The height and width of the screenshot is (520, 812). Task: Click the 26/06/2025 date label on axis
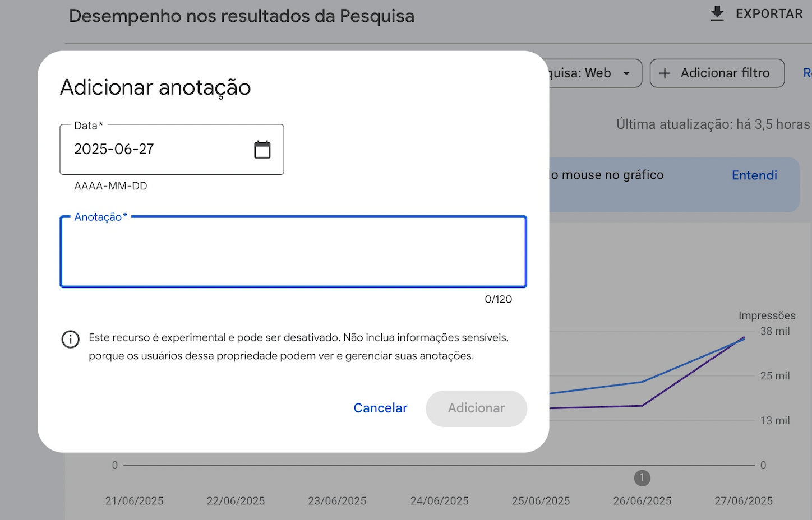642,501
